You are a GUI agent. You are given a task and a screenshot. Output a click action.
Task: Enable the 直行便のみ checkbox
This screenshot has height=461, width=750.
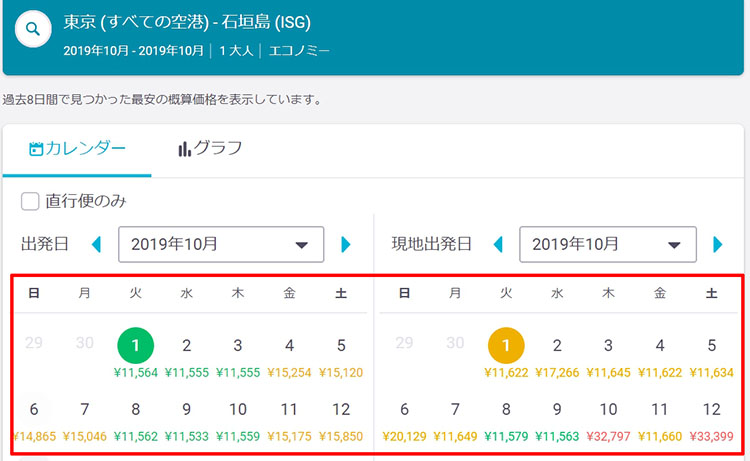pyautogui.click(x=30, y=201)
